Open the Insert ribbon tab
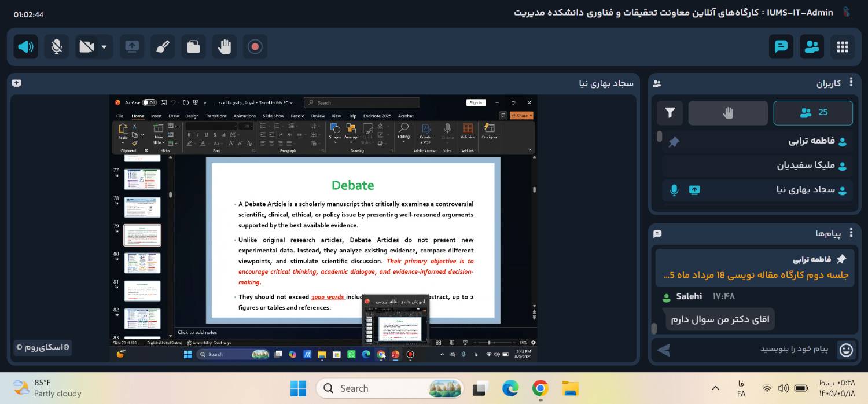The image size is (868, 404). [x=156, y=116]
